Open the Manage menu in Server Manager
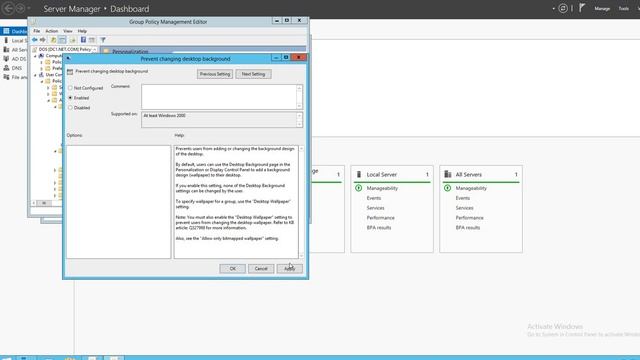 602,9
